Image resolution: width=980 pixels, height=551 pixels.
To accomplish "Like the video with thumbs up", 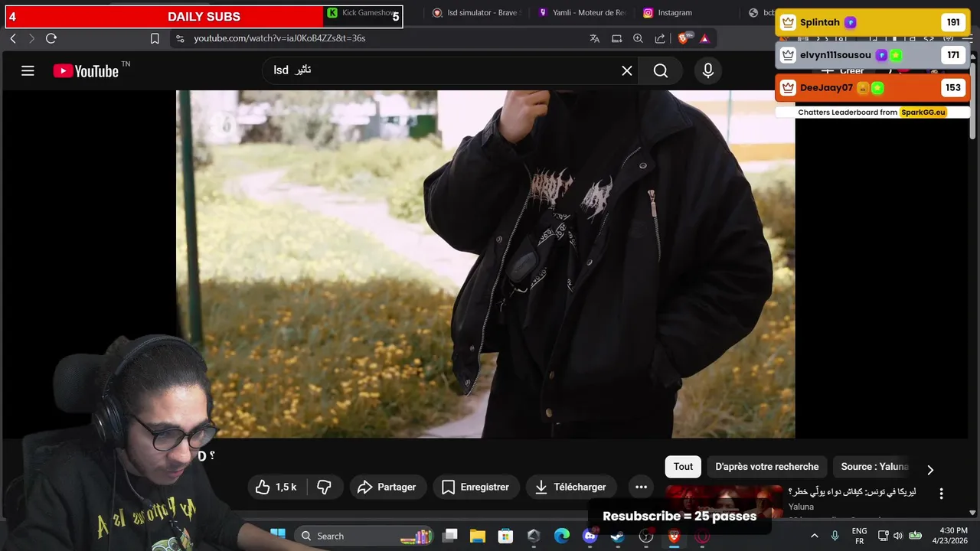I will [276, 487].
